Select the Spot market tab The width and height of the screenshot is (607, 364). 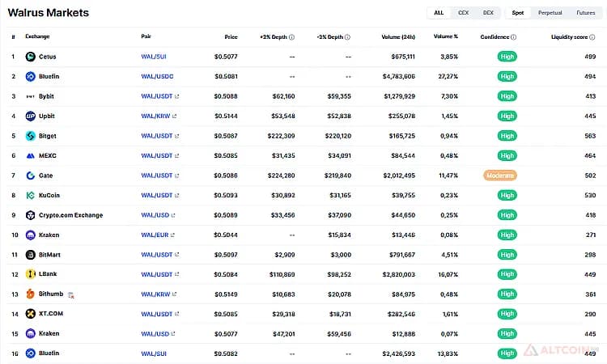518,13
